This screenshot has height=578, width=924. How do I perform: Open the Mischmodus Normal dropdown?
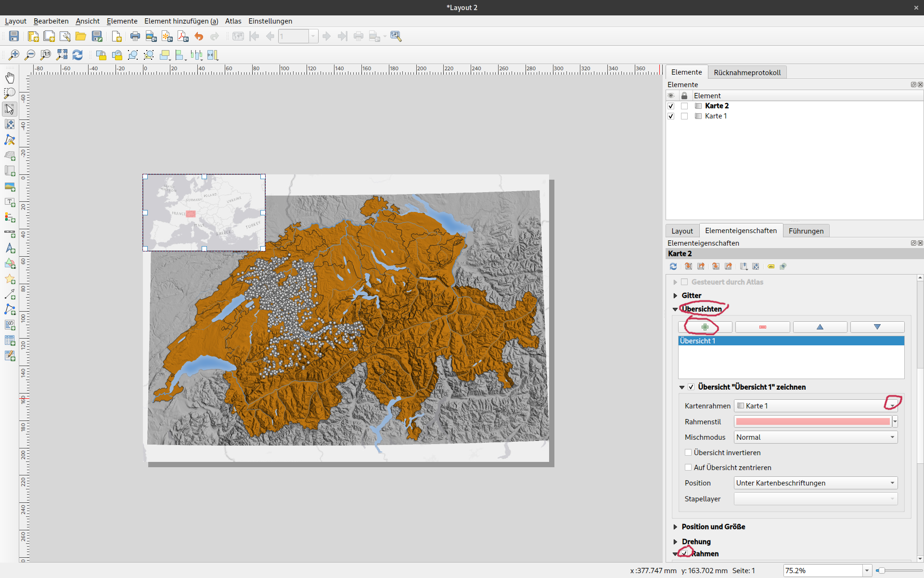pyautogui.click(x=815, y=437)
